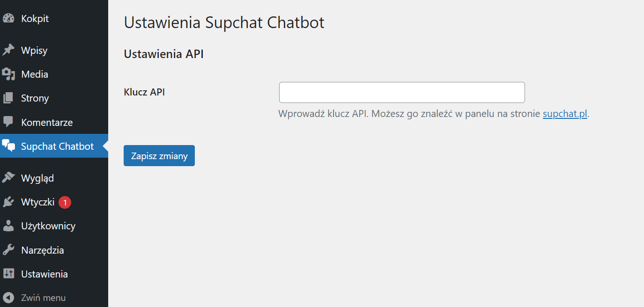Go to the Media library menu

pos(35,74)
